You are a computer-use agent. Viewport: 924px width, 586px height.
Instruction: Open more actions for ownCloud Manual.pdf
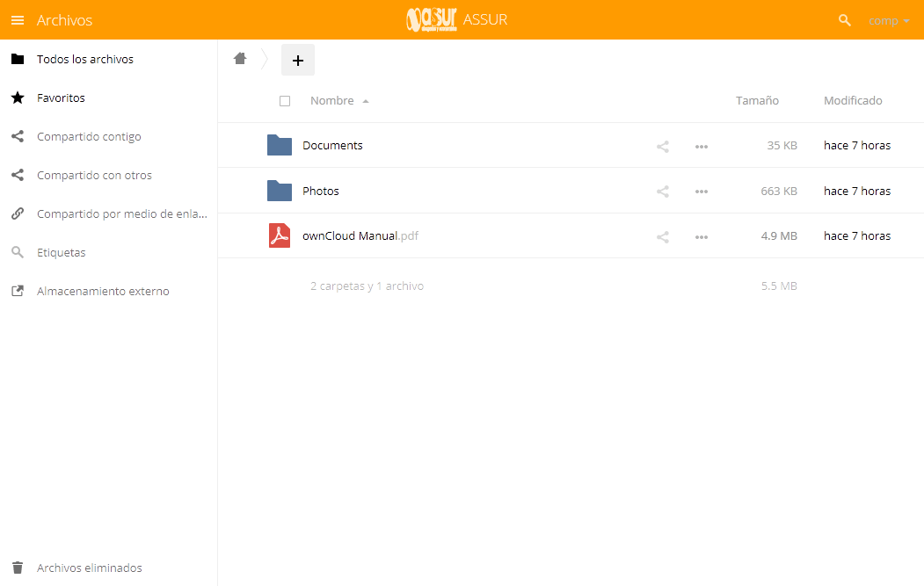coord(701,237)
